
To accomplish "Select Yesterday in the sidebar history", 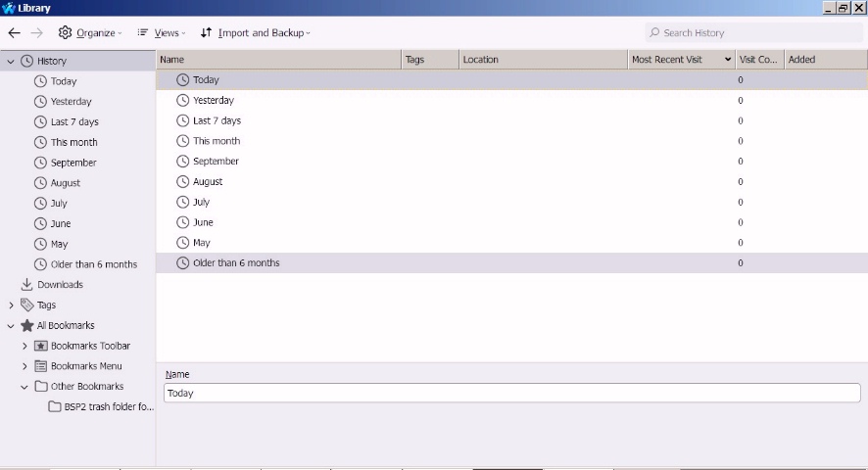I will click(x=71, y=102).
